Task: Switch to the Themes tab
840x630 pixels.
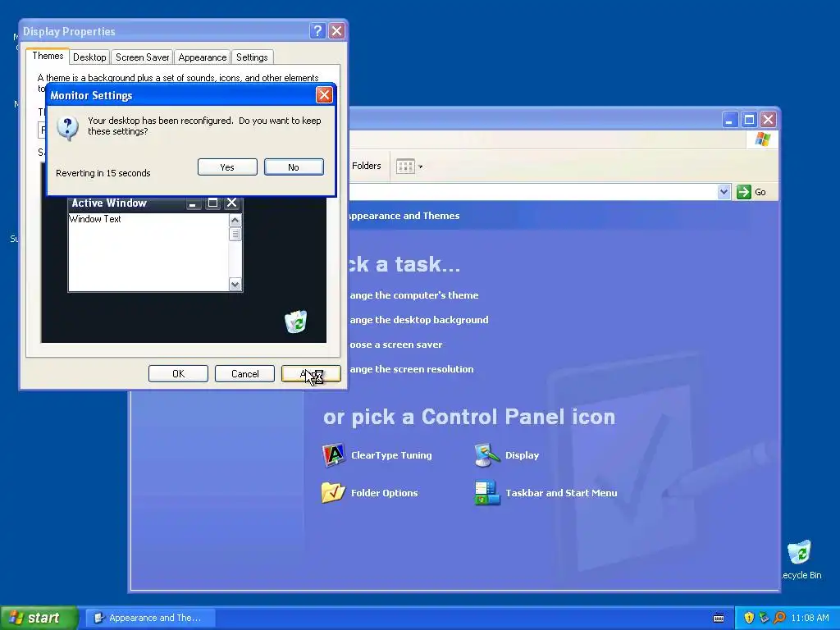Action: pyautogui.click(x=48, y=56)
